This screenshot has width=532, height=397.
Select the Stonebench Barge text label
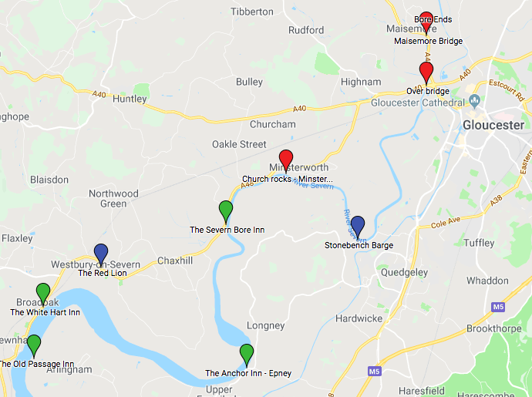[359, 245]
